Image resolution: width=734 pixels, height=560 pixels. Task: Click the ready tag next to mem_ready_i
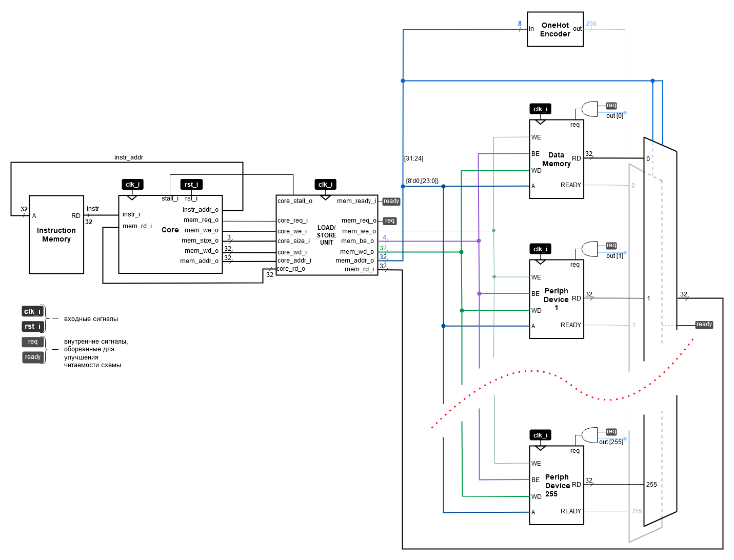pyautogui.click(x=391, y=202)
